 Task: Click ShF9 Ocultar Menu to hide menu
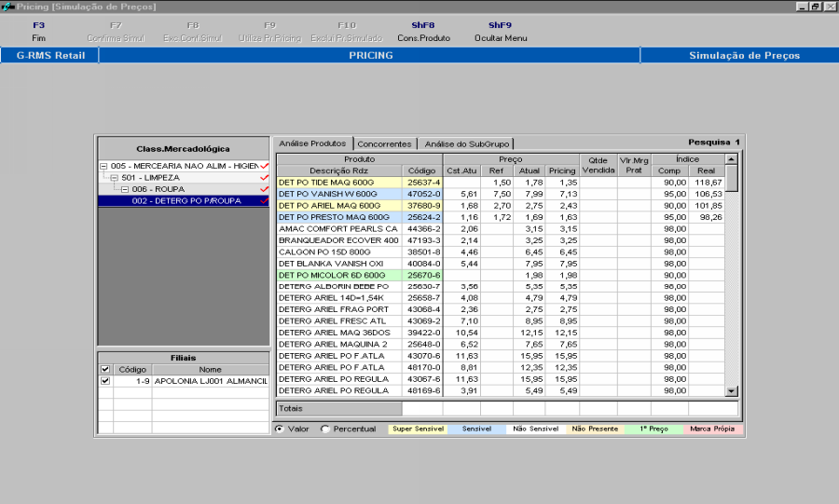[x=501, y=32]
